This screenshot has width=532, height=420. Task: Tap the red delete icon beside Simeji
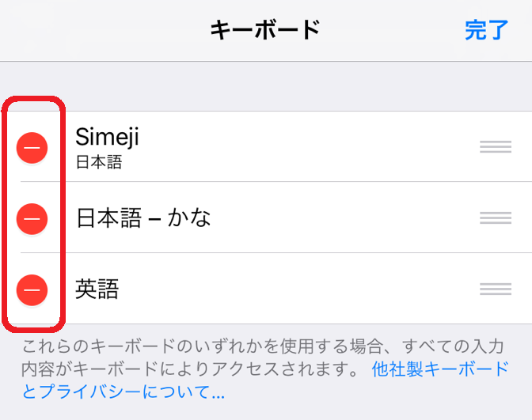click(32, 147)
